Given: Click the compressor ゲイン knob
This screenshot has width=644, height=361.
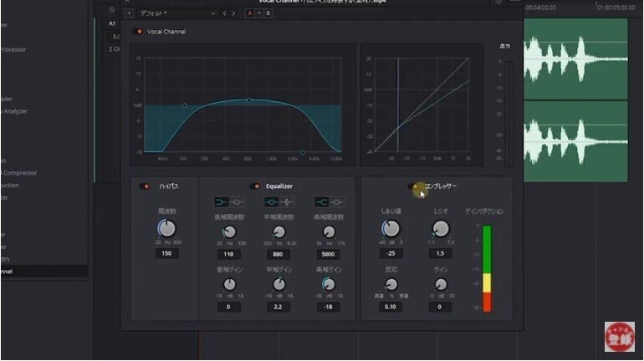Looking at the screenshot, I should click(x=441, y=284).
